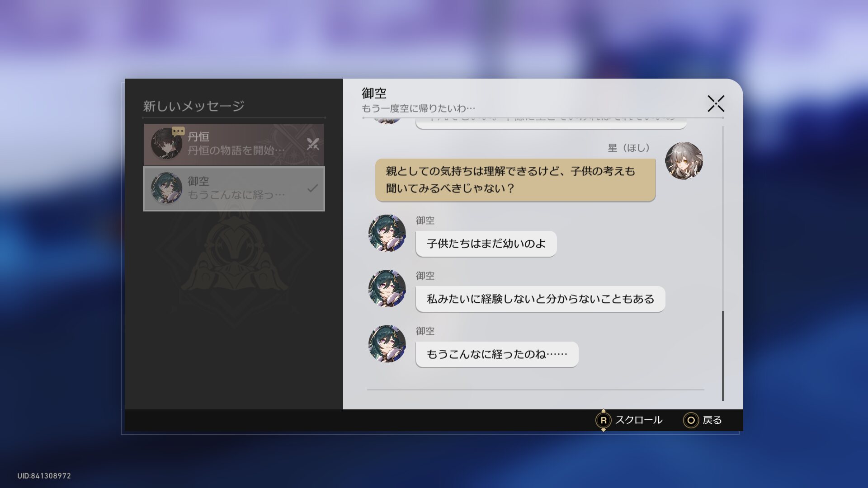This screenshot has height=488, width=868.
Task: Click Stelle's avatar beside the yellow bubble
Action: 684,161
